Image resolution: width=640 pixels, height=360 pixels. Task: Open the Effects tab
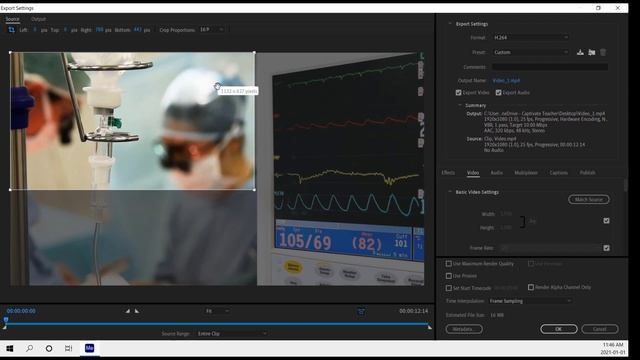pyautogui.click(x=448, y=173)
